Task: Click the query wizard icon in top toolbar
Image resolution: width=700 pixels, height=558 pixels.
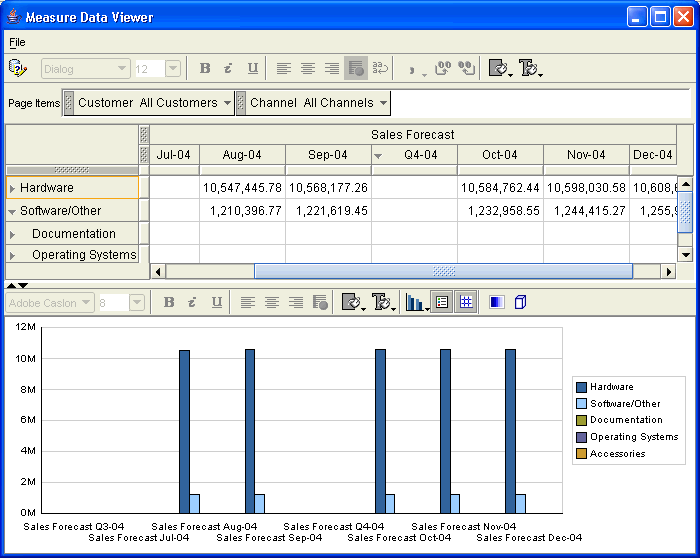Action: coord(17,68)
